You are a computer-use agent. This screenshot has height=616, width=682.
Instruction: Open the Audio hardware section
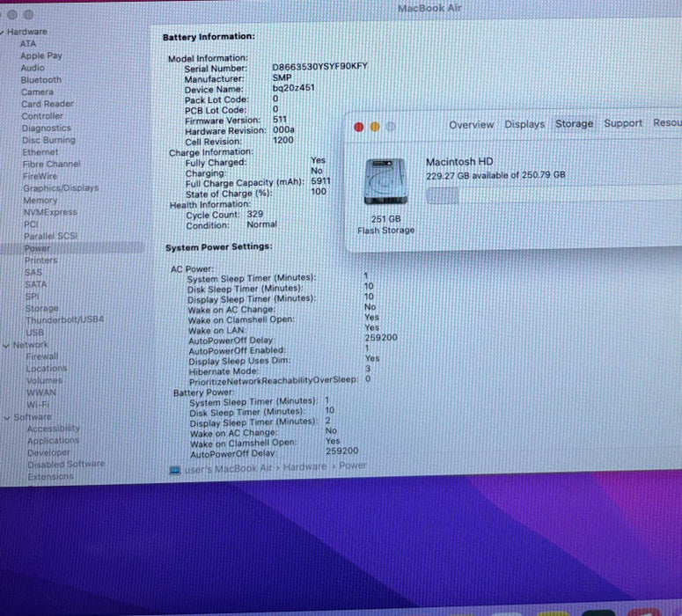point(33,68)
